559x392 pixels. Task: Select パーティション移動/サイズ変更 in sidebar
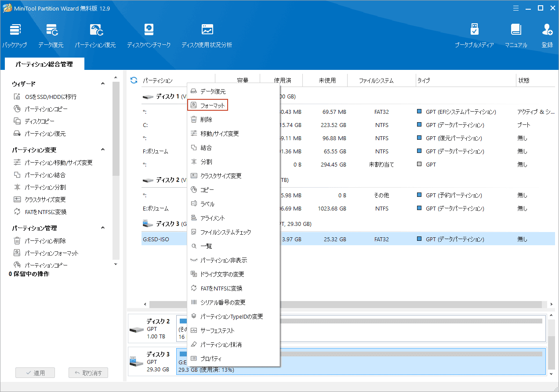click(53, 163)
